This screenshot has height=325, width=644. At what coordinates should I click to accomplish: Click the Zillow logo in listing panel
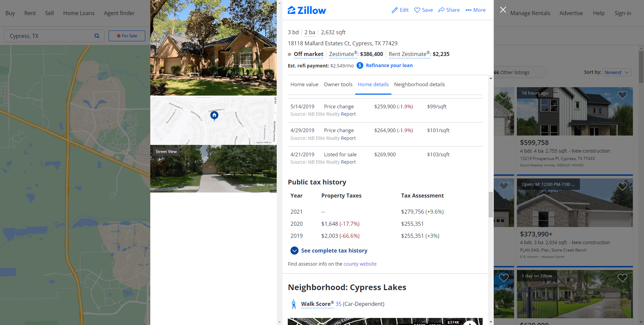coord(307,10)
